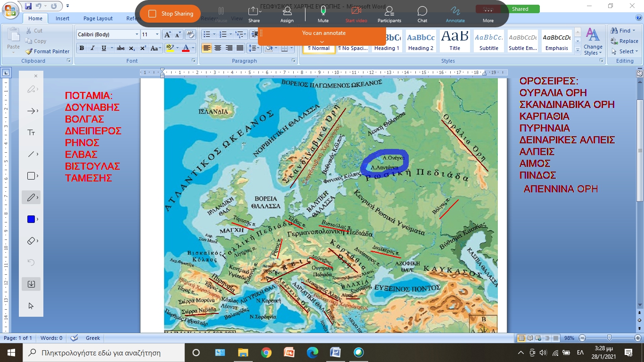Click the Clear Formatting icon
Screen dimensions: 644x362
pos(190,34)
